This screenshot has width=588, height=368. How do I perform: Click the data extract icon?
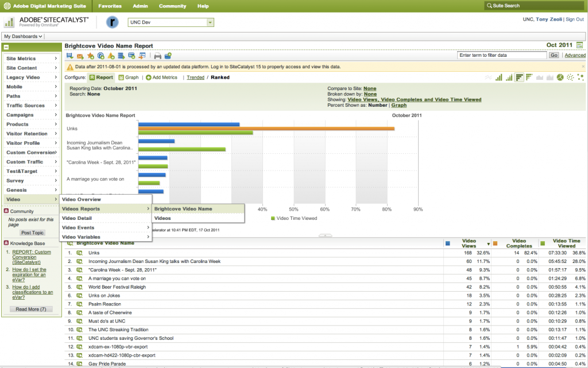click(x=121, y=56)
